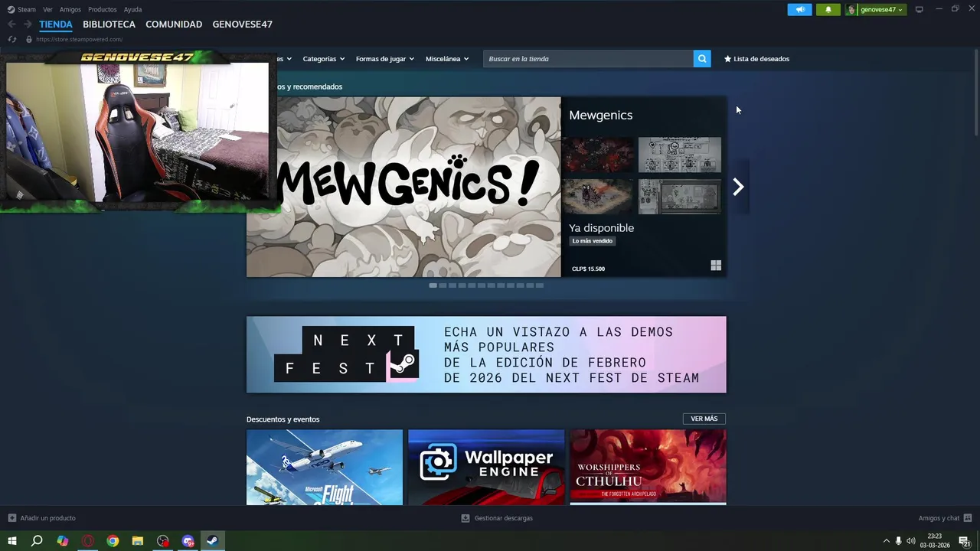Click the blue search magnifier button
The image size is (980, 551).
point(702,59)
